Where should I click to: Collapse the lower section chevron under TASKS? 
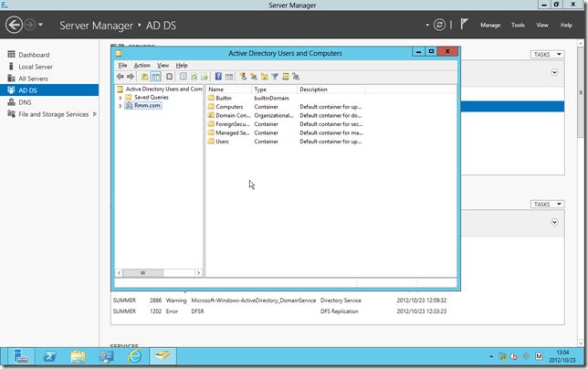pos(554,222)
